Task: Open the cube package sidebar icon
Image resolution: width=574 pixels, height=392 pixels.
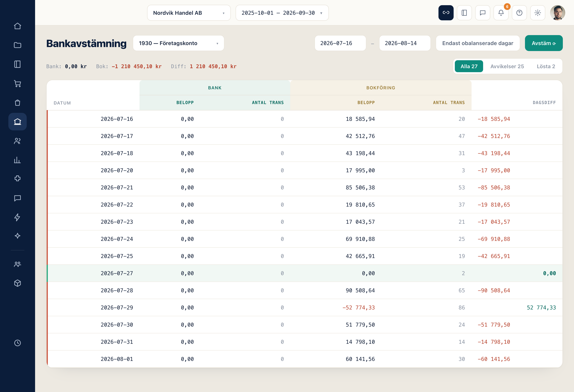Action: (x=18, y=283)
